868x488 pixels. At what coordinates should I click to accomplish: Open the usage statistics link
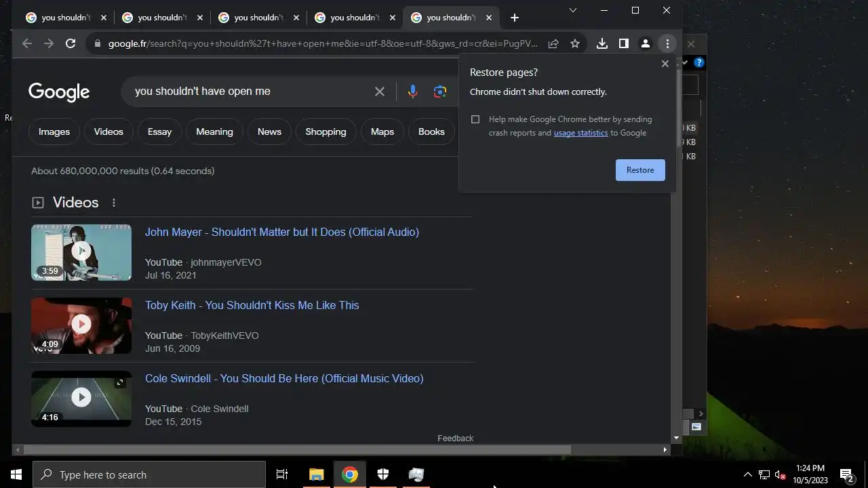(x=580, y=133)
